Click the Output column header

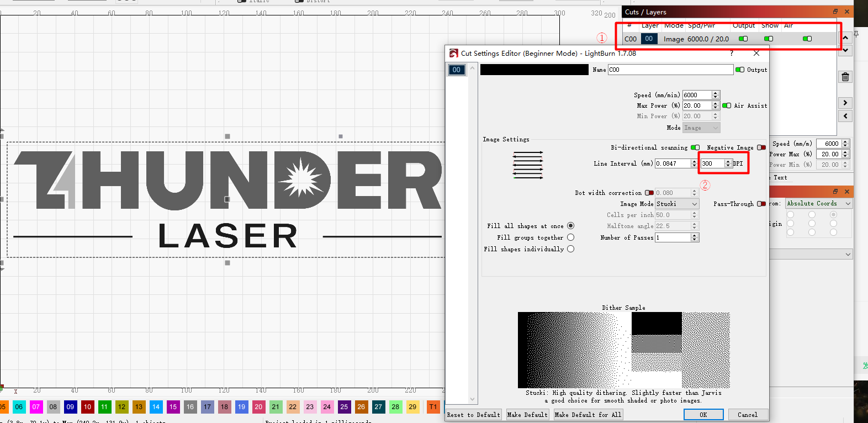pos(744,25)
